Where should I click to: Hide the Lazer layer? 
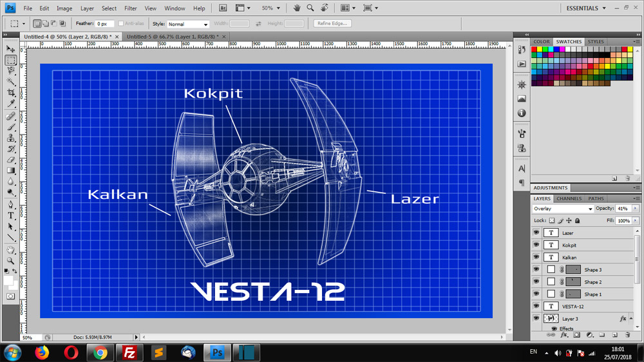point(536,233)
